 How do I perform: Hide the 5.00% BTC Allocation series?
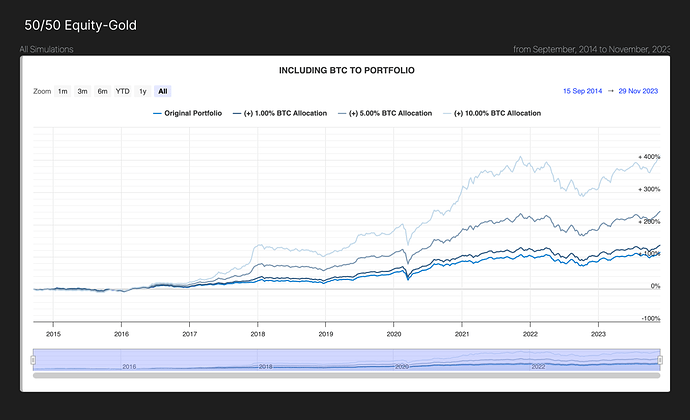click(386, 114)
